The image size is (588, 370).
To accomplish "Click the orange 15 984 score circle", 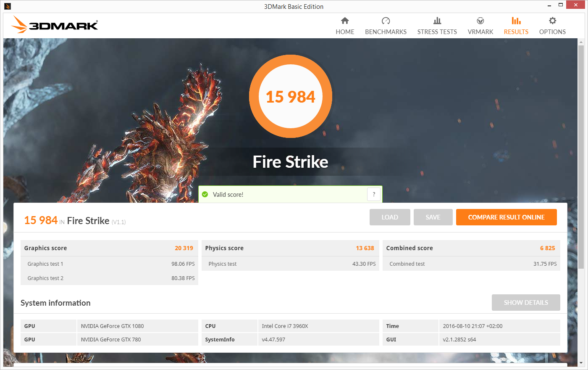I will coord(291,96).
